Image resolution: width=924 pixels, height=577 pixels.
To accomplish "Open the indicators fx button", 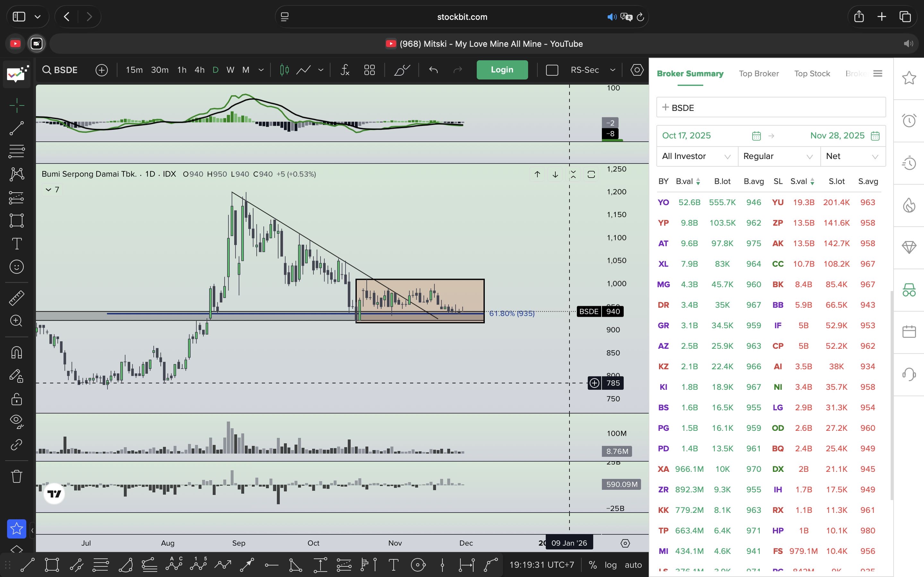I will (x=345, y=70).
